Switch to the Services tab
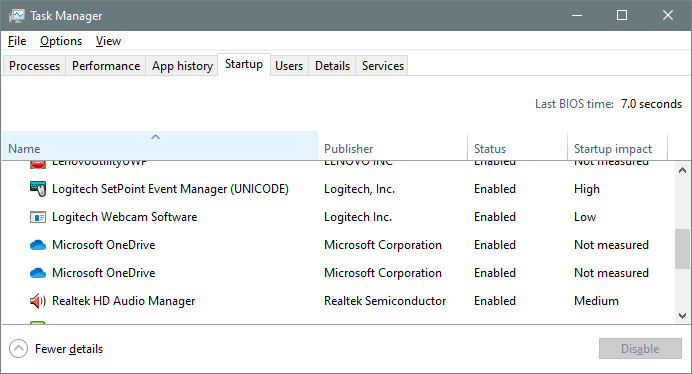Viewport: 692px width, 374px height. (x=383, y=66)
